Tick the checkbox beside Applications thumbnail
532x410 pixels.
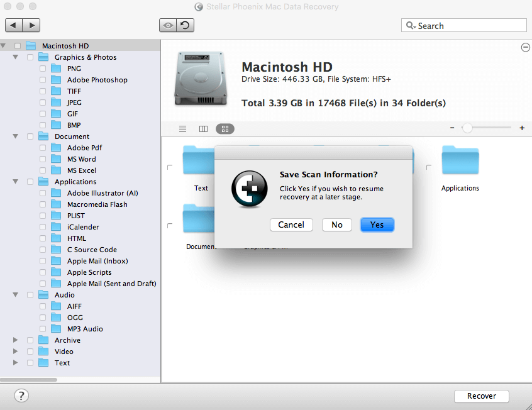tap(429, 167)
